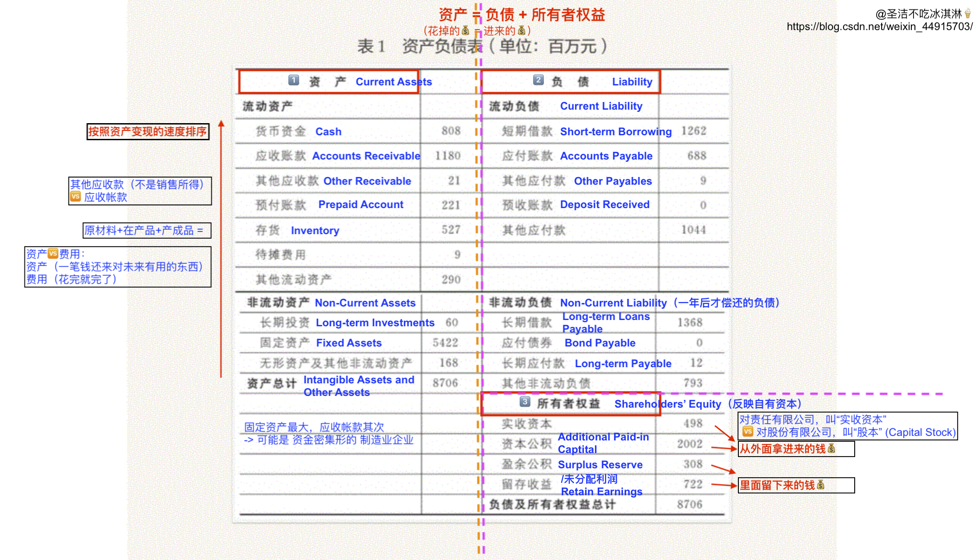The image size is (980, 560).
Task: Click the Short-term Borrowing label
Action: (616, 132)
